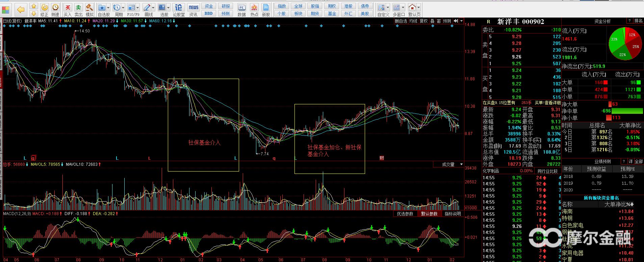Screen dimensions: 644x262
Task: Click the help icon beside 业绩预测
Action: pyautogui.click(x=624, y=161)
